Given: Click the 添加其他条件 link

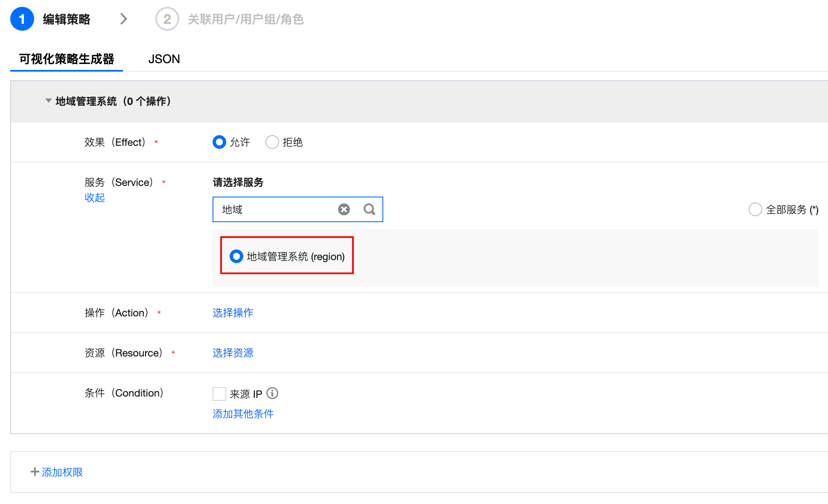Looking at the screenshot, I should click(x=243, y=414).
